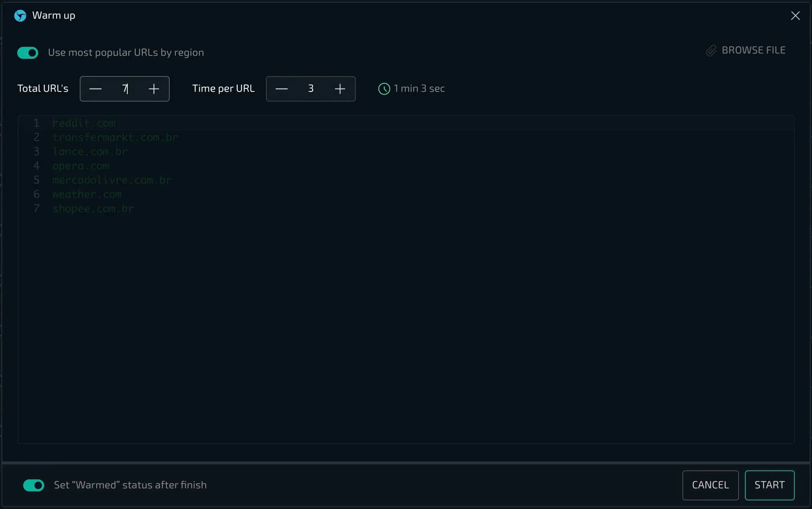The image size is (812, 509).
Task: Click the 1 min 3 sec estimate text
Action: (419, 88)
